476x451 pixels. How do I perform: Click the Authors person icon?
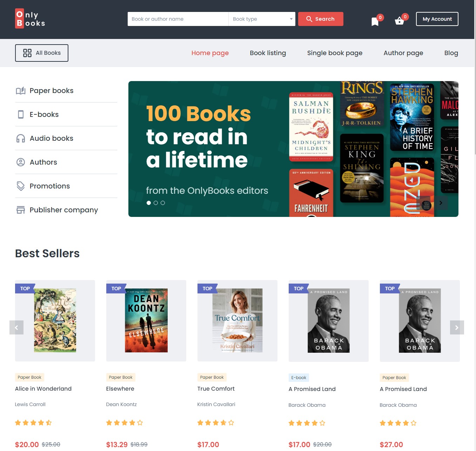coord(21,162)
